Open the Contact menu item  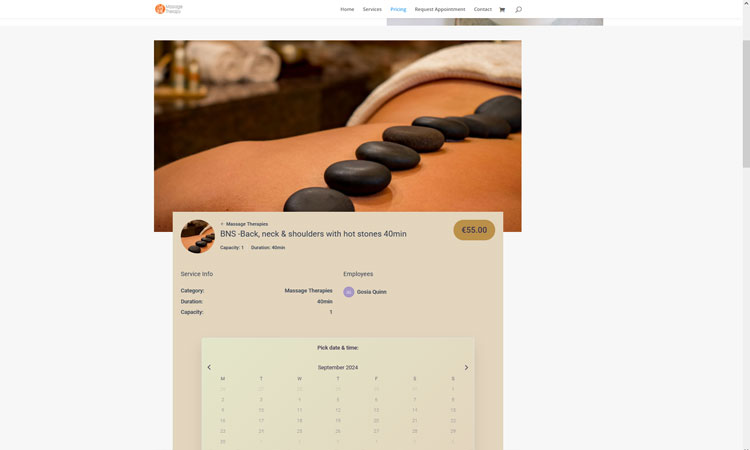[483, 9]
